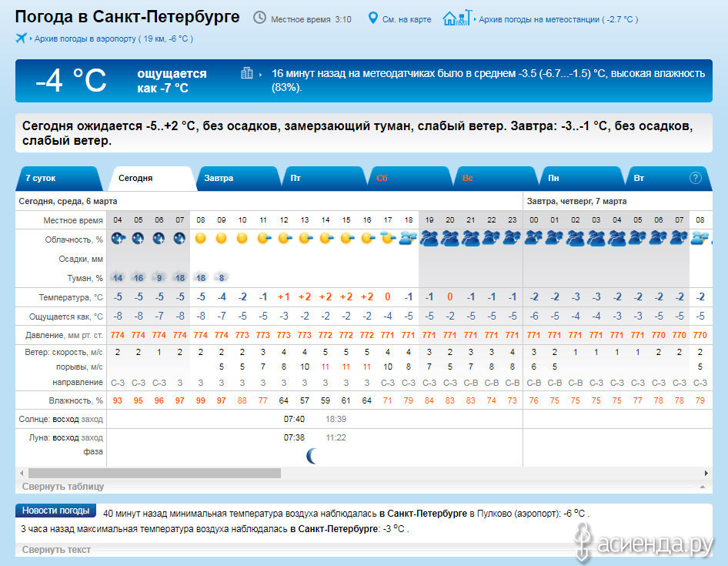Viewport: 728px width, 566px height.
Task: Click the humidity value 57
Action: pos(305,400)
